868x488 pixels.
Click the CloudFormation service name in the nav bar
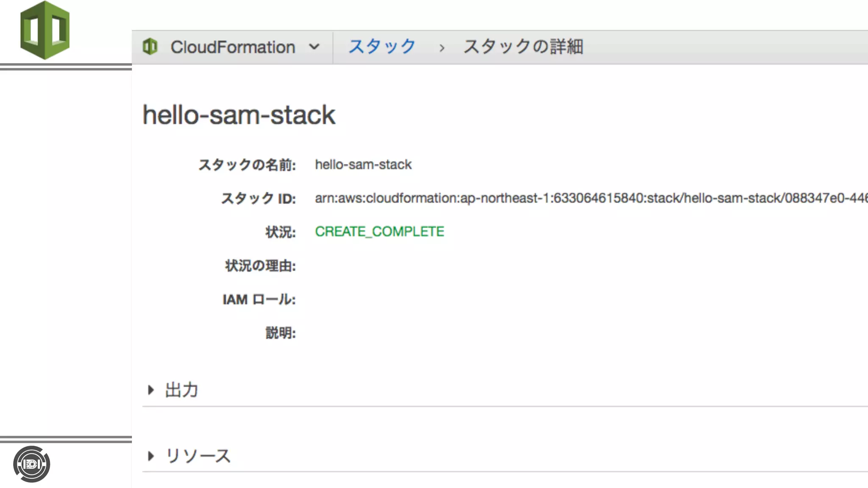point(233,47)
